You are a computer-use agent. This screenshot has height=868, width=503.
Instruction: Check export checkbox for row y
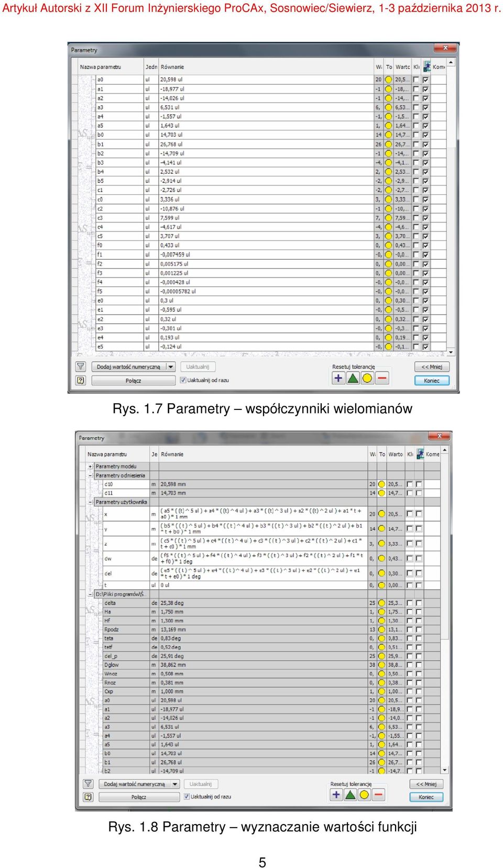[x=419, y=529]
